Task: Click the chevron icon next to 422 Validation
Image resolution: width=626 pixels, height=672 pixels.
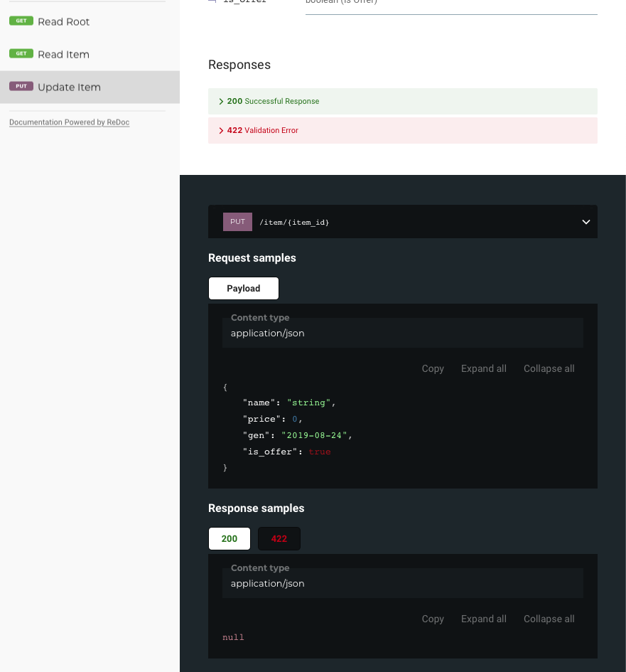Action: 221,131
